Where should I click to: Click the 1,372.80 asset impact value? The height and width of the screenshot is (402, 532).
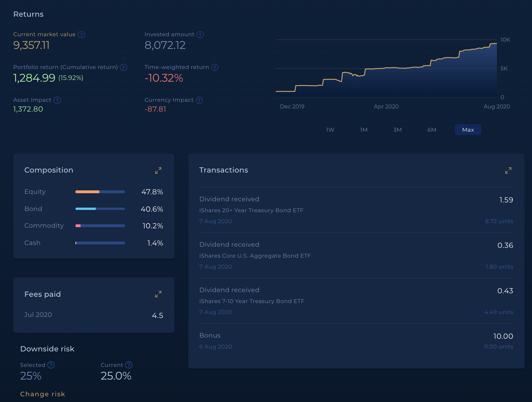click(x=28, y=109)
